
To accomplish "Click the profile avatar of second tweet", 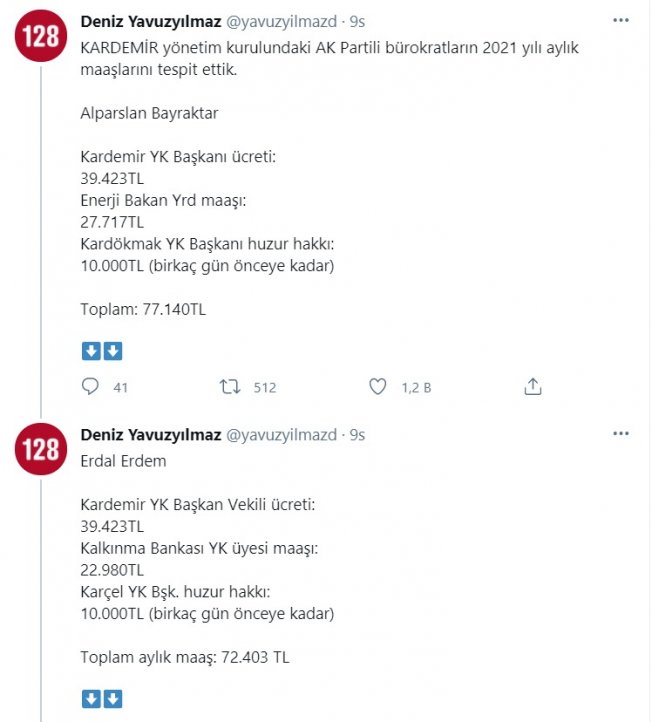I will coord(41,449).
